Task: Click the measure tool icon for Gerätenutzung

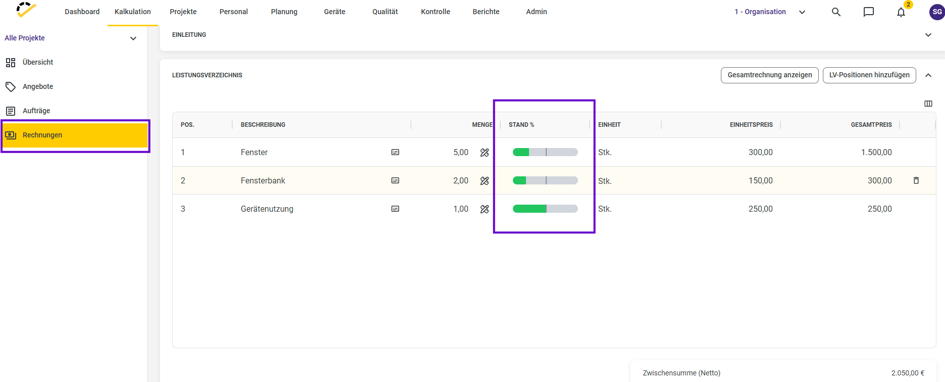Action: [x=484, y=209]
